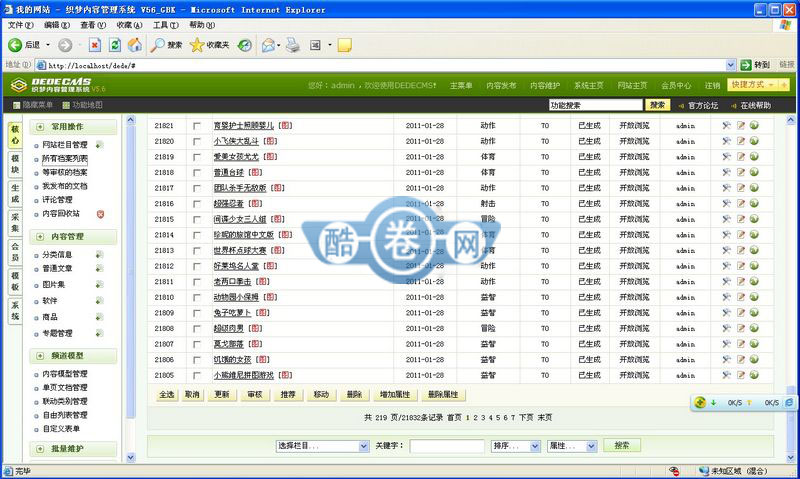The height and width of the screenshot is (479, 800).
Task: Click the 增加属性 button
Action: click(x=395, y=394)
